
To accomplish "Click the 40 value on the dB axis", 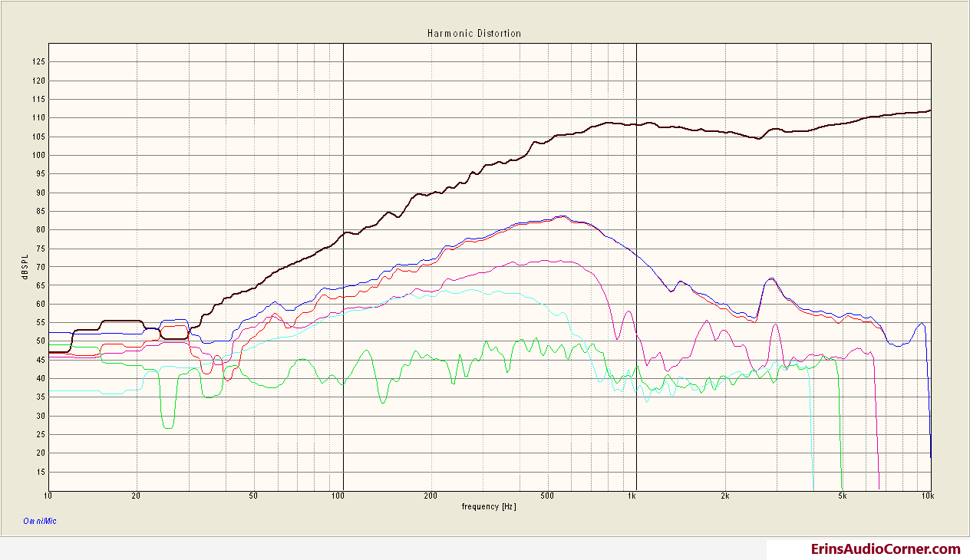I will tap(41, 379).
